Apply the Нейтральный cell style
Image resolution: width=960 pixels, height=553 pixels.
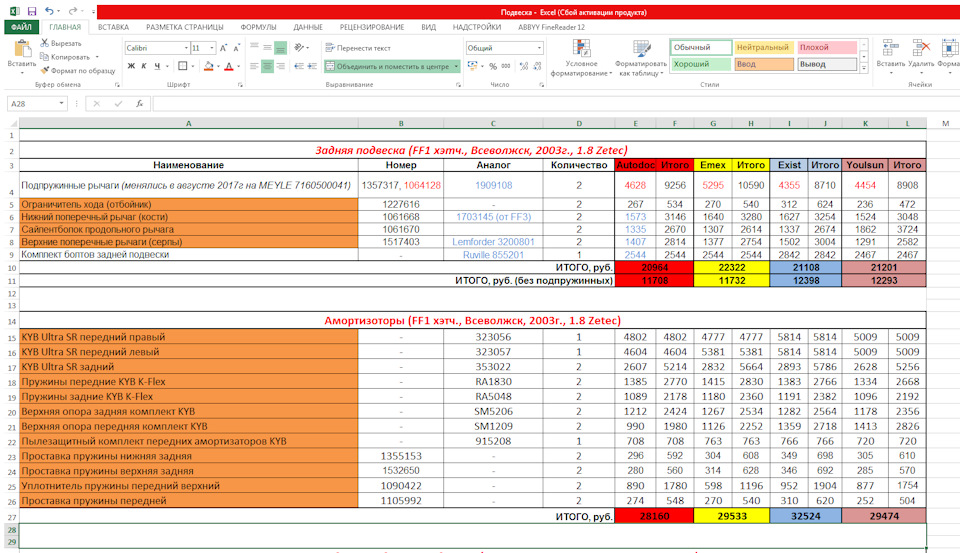[763, 47]
